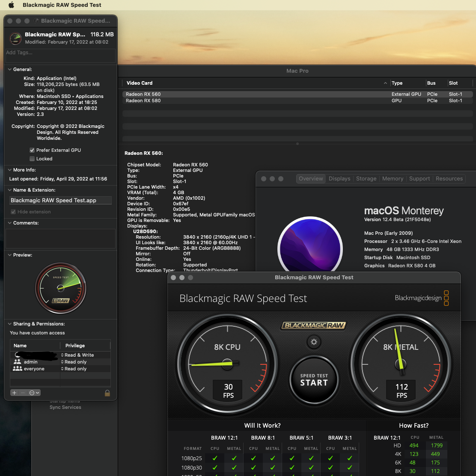Open the Resources tab
The width and height of the screenshot is (476, 476).
pyautogui.click(x=449, y=179)
